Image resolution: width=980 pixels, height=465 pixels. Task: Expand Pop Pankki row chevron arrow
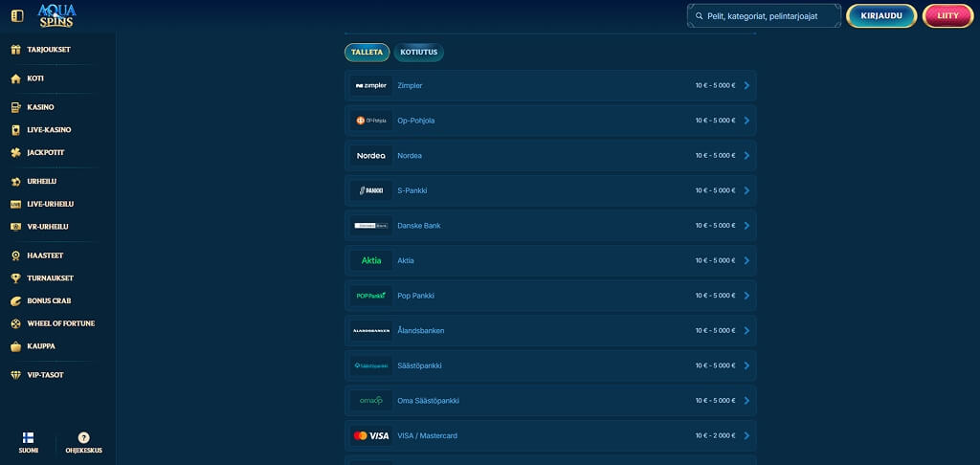pyautogui.click(x=746, y=296)
